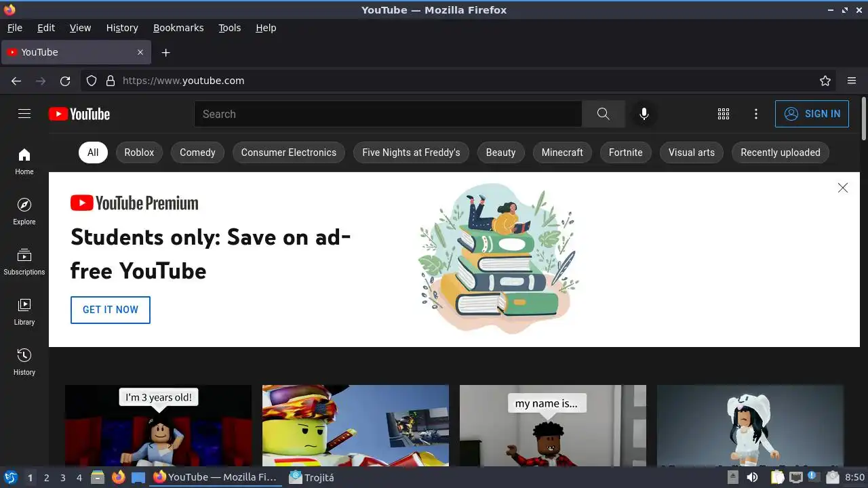This screenshot has width=868, height=488.
Task: Select the Beauty filter chip
Action: [x=500, y=152]
